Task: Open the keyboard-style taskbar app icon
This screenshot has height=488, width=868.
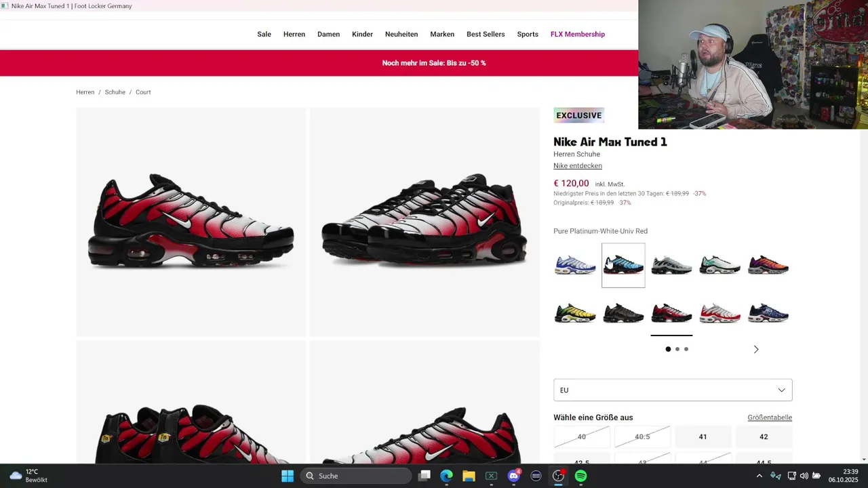Action: [536, 476]
